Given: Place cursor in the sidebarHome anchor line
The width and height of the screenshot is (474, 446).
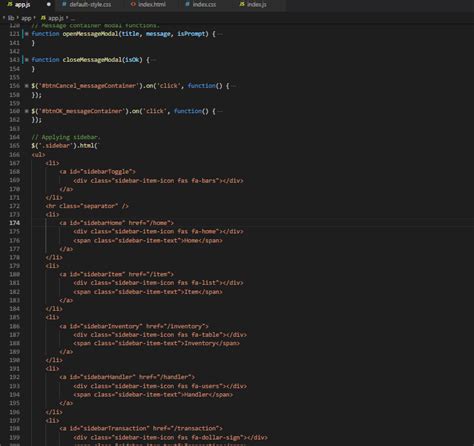Looking at the screenshot, I should (x=117, y=223).
